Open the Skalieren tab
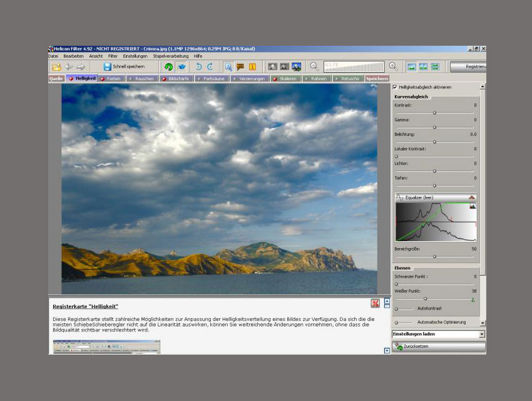This screenshot has height=401, width=532. point(285,79)
